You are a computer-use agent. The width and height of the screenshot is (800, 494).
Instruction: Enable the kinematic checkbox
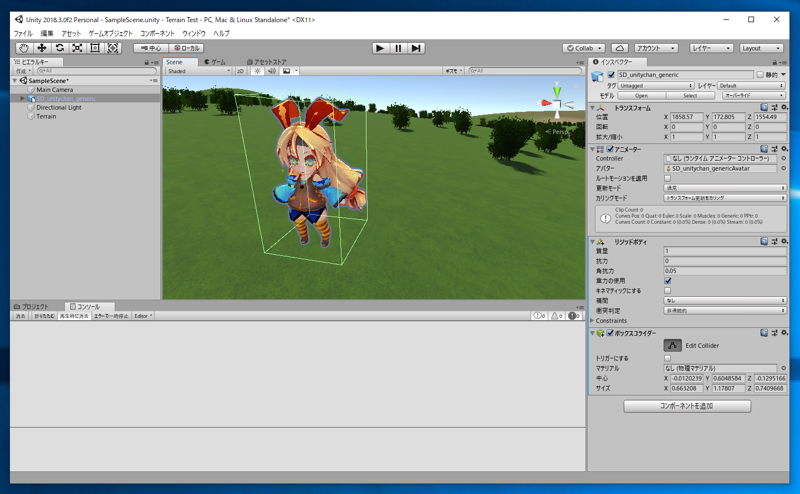[667, 290]
